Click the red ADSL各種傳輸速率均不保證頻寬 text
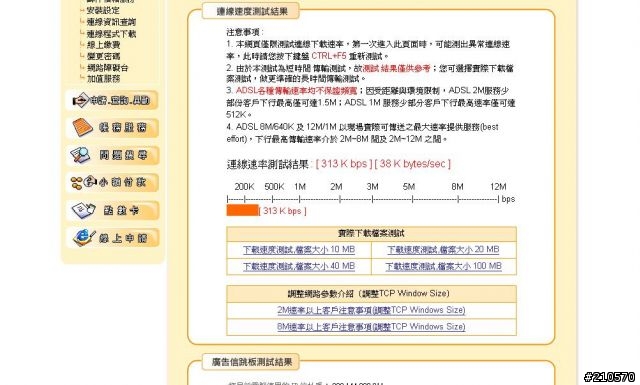The height and width of the screenshot is (385, 640). click(296, 91)
